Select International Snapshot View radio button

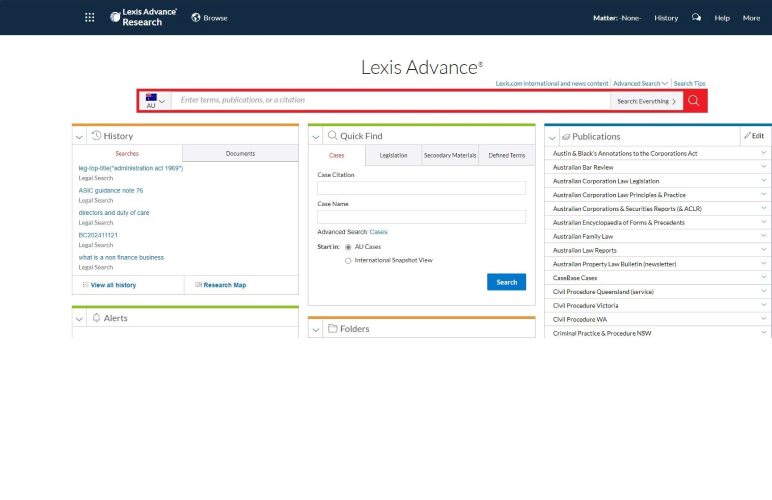tap(348, 261)
